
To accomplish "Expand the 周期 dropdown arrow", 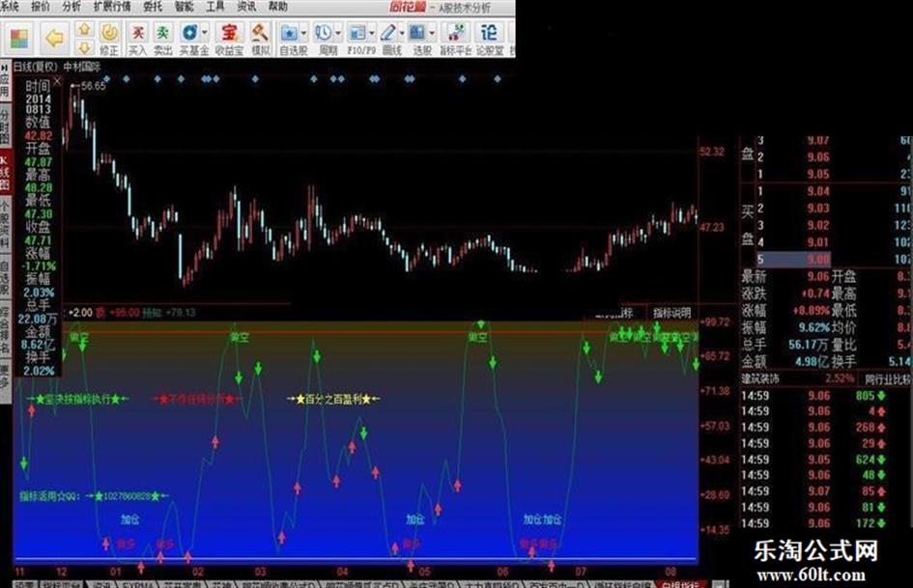I will point(338,33).
